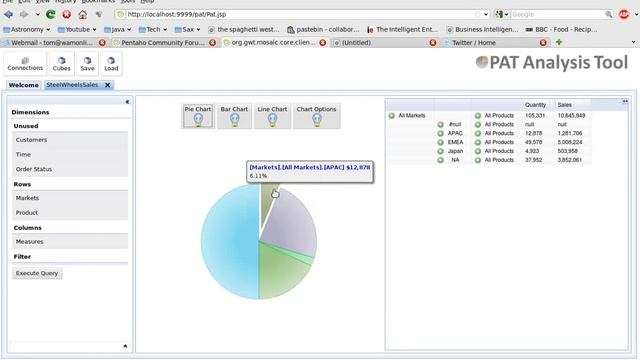Open the BBC Food Recipes bookmark

point(562,29)
